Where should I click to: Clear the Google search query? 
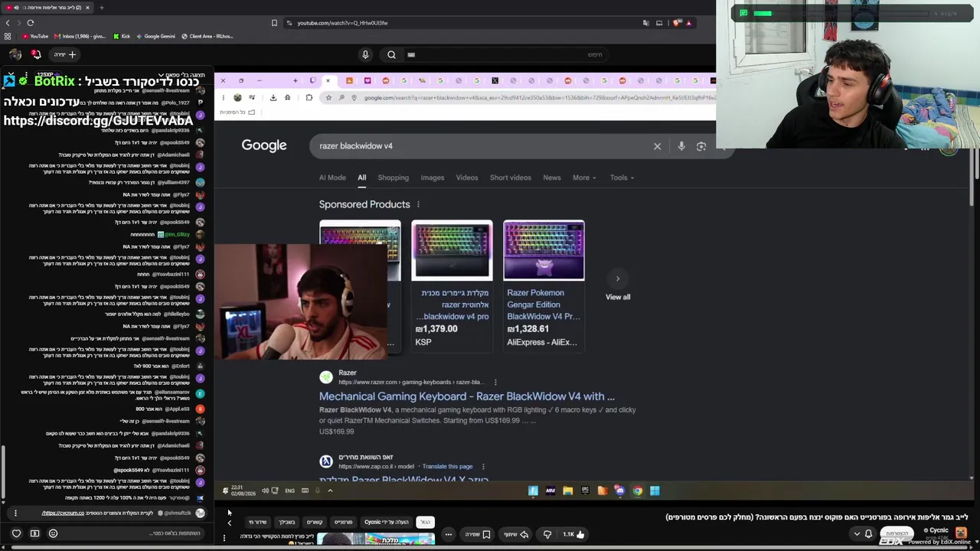[657, 146]
